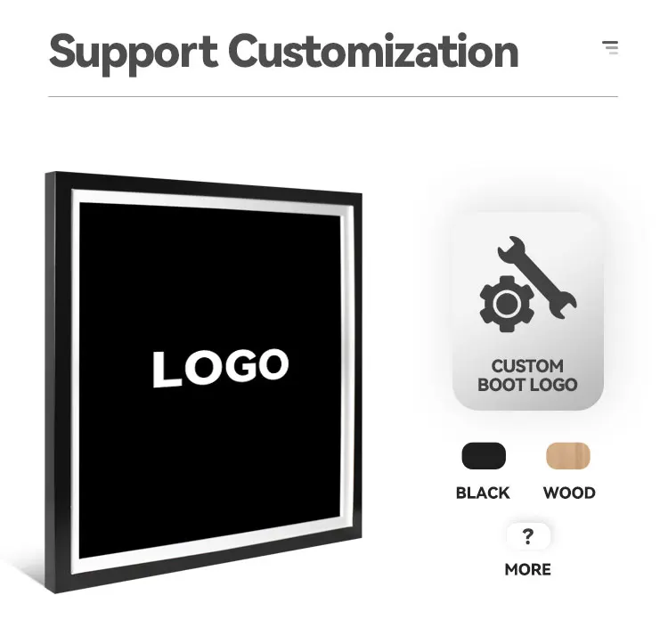Open the list menu icon beside the heading
Image resolution: width=668 pixels, height=644 pixels.
pyautogui.click(x=610, y=47)
